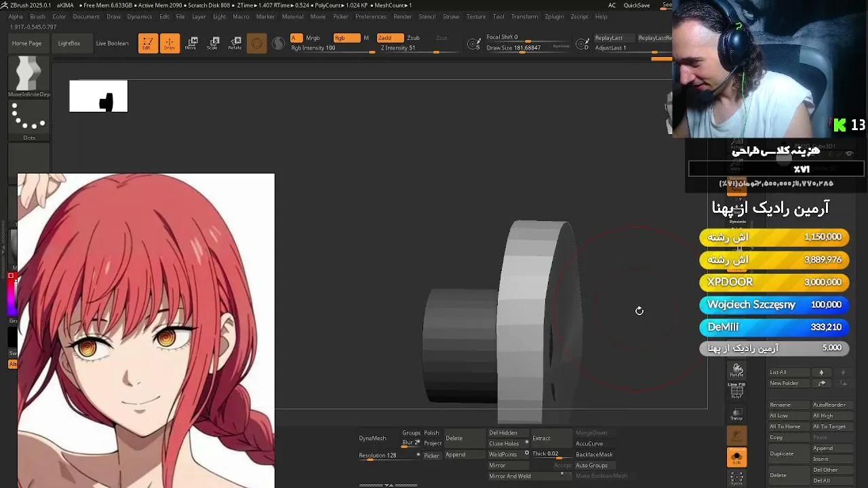Open the Alpha menu

tap(16, 16)
